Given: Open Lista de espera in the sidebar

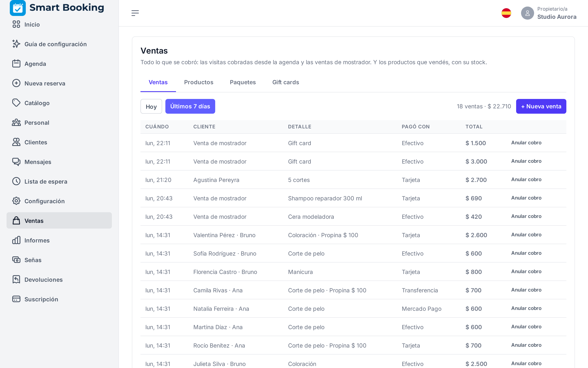Looking at the screenshot, I should 59,181.
